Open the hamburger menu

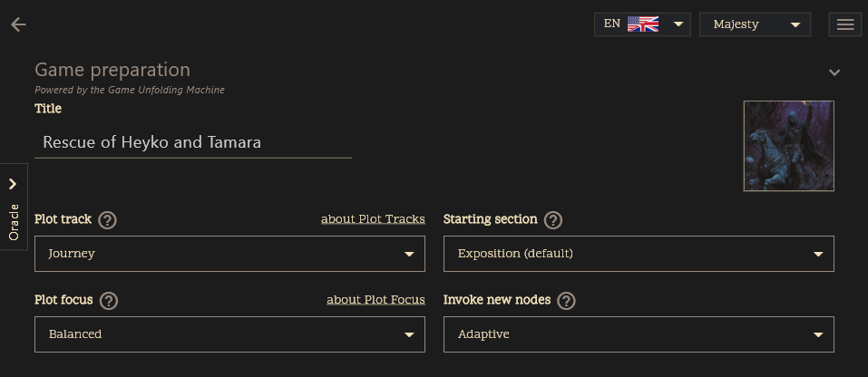844,24
